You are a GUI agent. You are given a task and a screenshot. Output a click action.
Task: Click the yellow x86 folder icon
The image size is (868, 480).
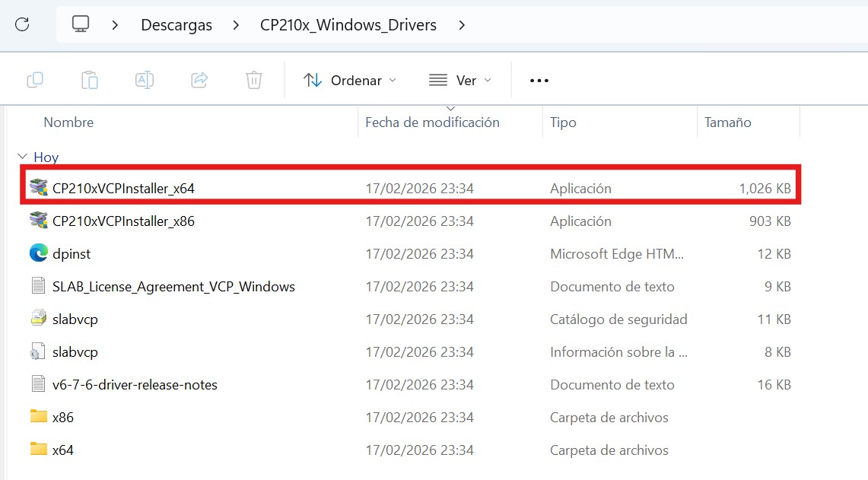point(40,417)
